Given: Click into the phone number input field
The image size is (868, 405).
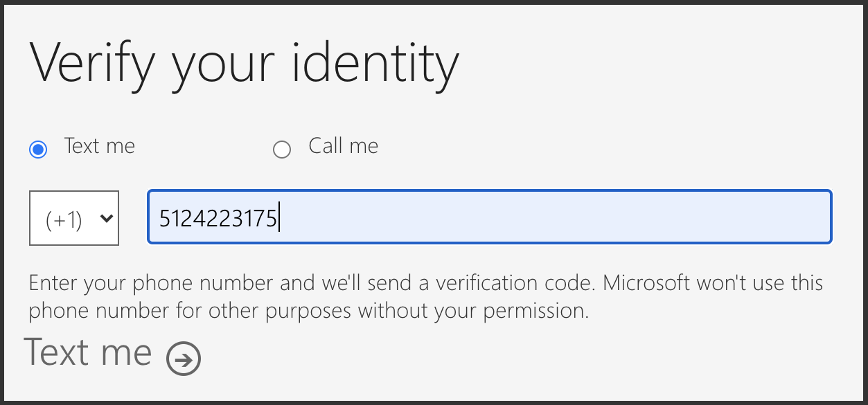Looking at the screenshot, I should [x=489, y=217].
